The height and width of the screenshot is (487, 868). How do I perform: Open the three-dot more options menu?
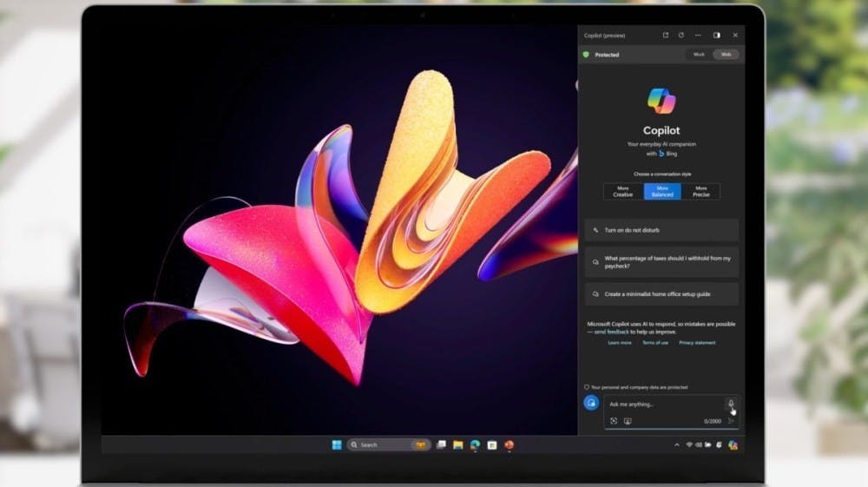(x=698, y=36)
